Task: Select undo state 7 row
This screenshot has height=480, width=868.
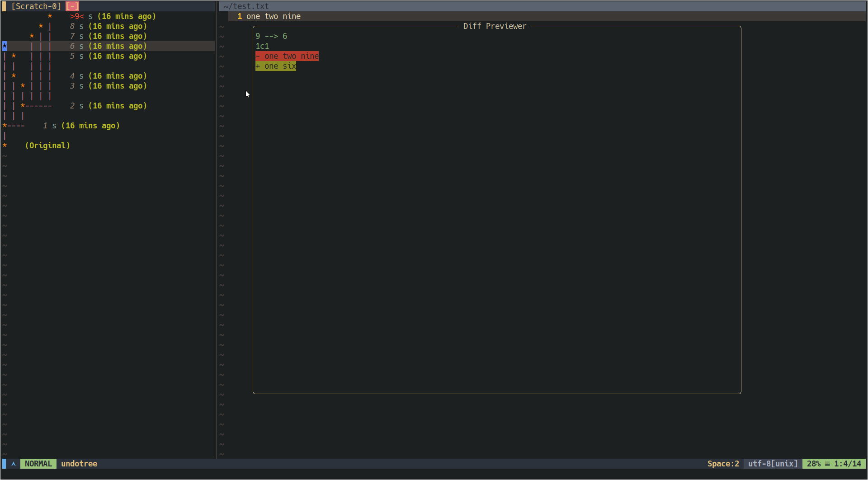Action: (x=108, y=36)
